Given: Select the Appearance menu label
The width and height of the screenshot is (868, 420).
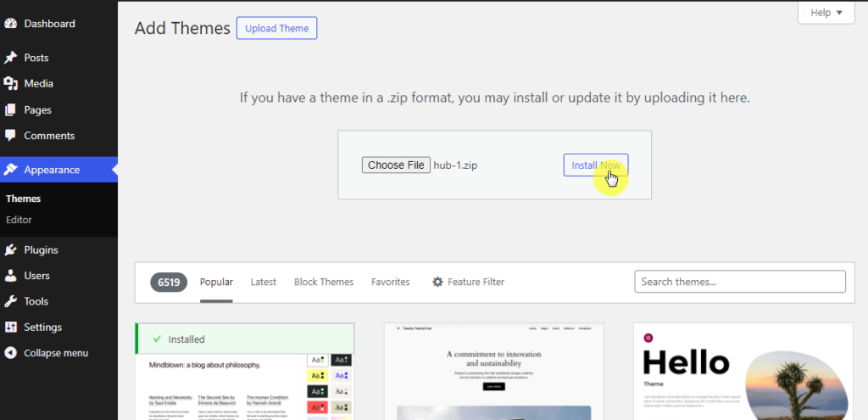Looking at the screenshot, I should pos(52,170).
